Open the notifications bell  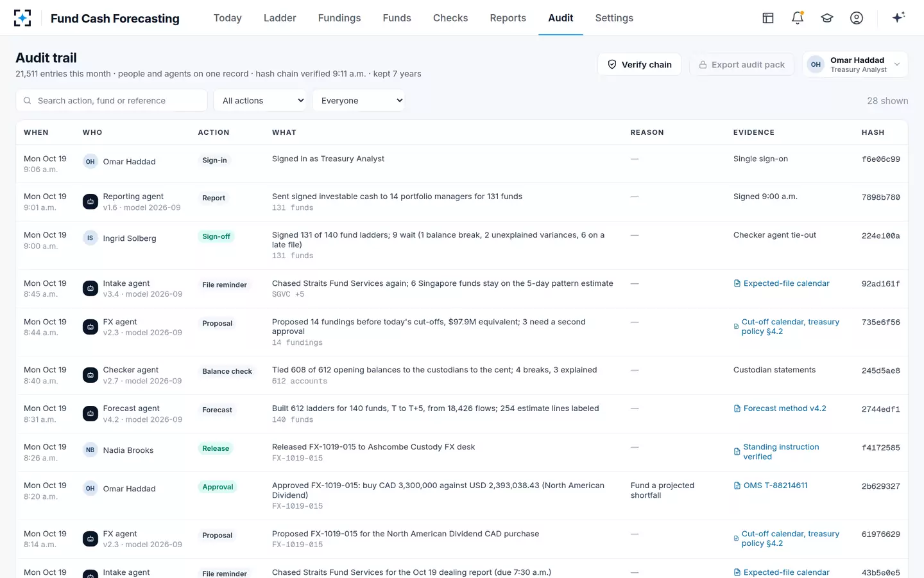(798, 18)
